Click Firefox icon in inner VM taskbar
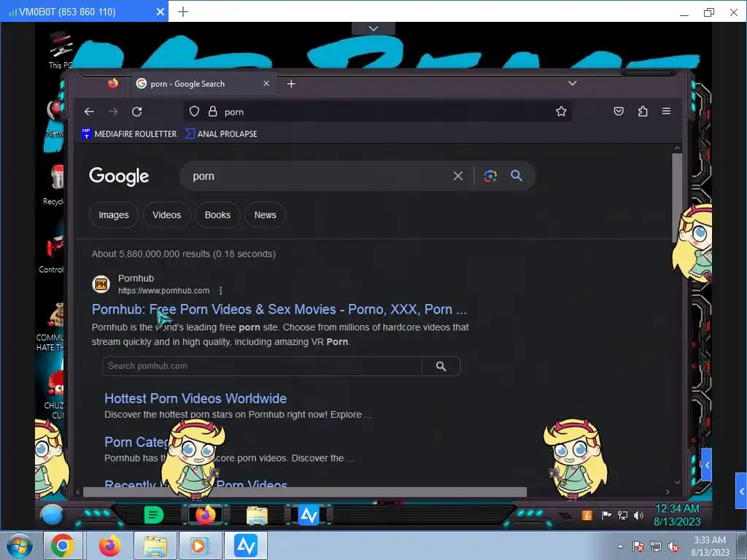The height and width of the screenshot is (560, 747). coord(205,515)
